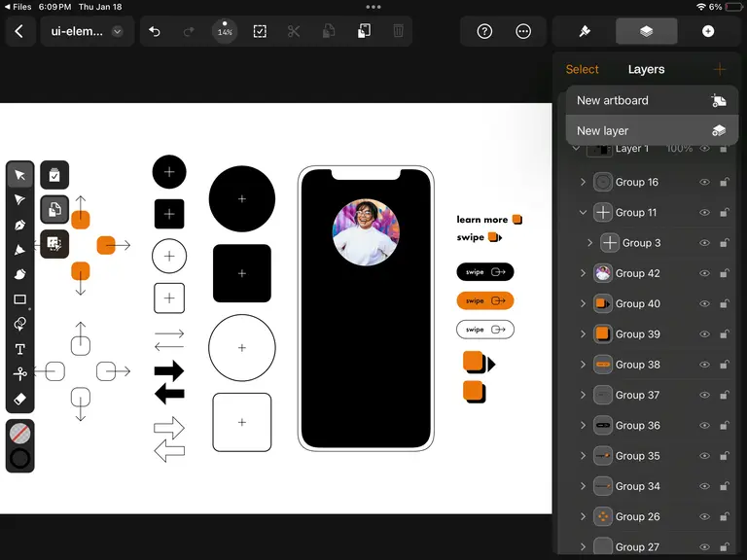Hide Group 16 with its eye icon
This screenshot has height=560, width=747.
(x=704, y=182)
